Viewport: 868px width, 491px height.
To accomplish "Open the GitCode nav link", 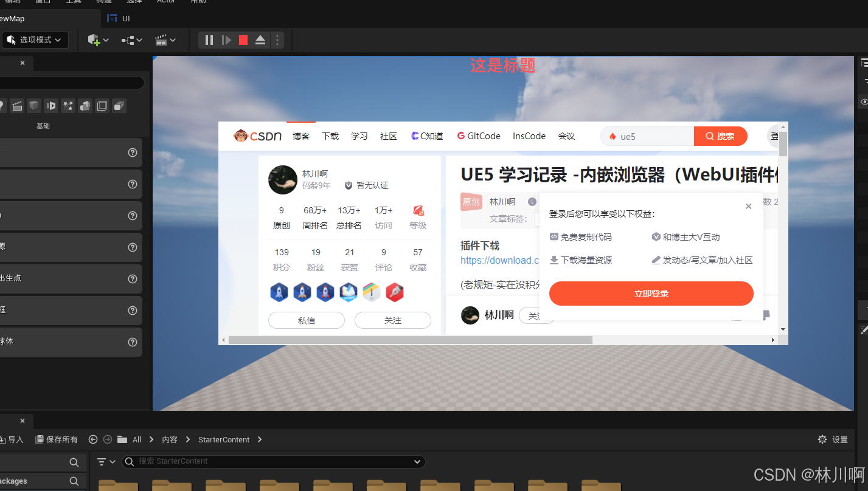I will pyautogui.click(x=479, y=136).
